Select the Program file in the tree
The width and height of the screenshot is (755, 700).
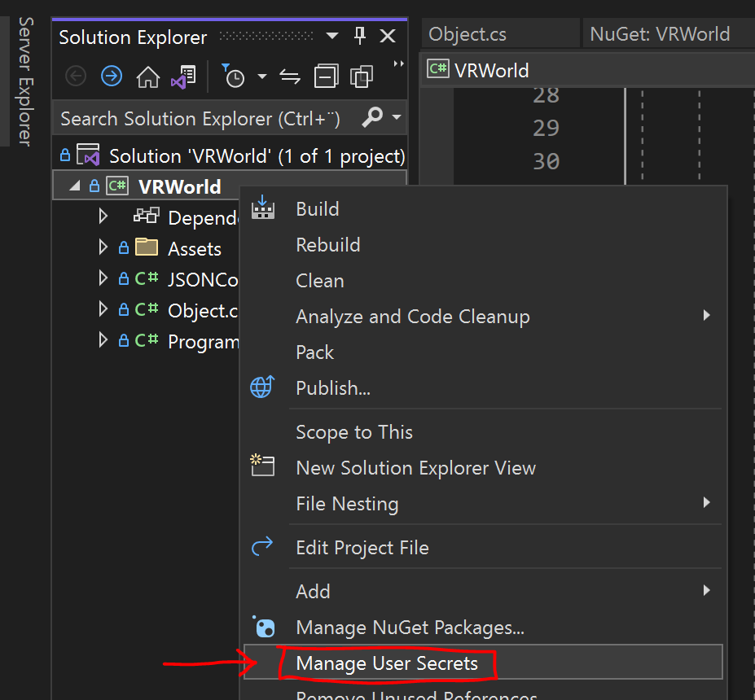pyautogui.click(x=203, y=342)
